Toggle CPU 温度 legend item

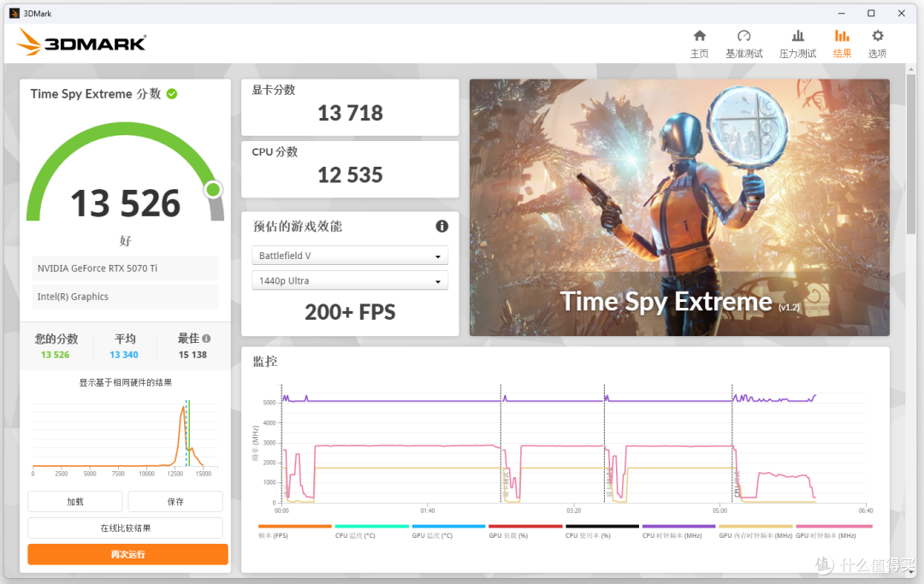(x=371, y=532)
